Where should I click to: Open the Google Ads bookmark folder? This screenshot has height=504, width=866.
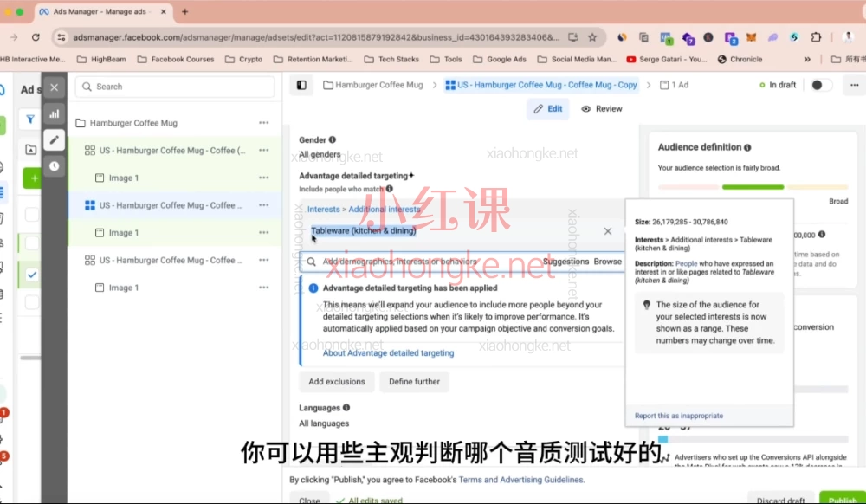pos(500,59)
